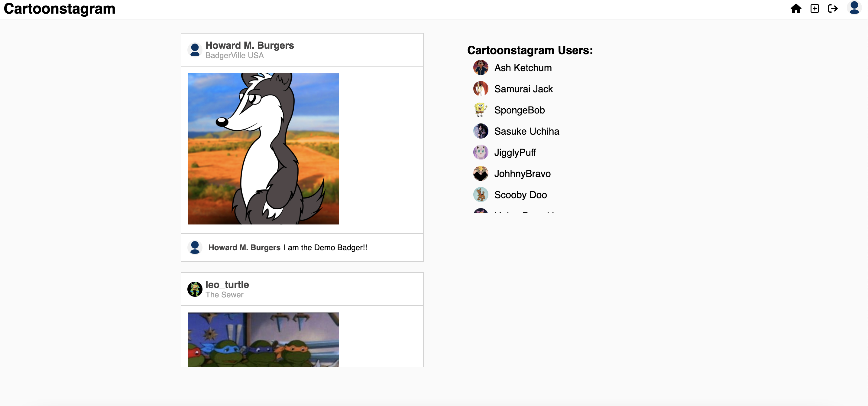Image resolution: width=868 pixels, height=406 pixels.
Task: Click leo_turtle's turtle avatar
Action: point(195,289)
